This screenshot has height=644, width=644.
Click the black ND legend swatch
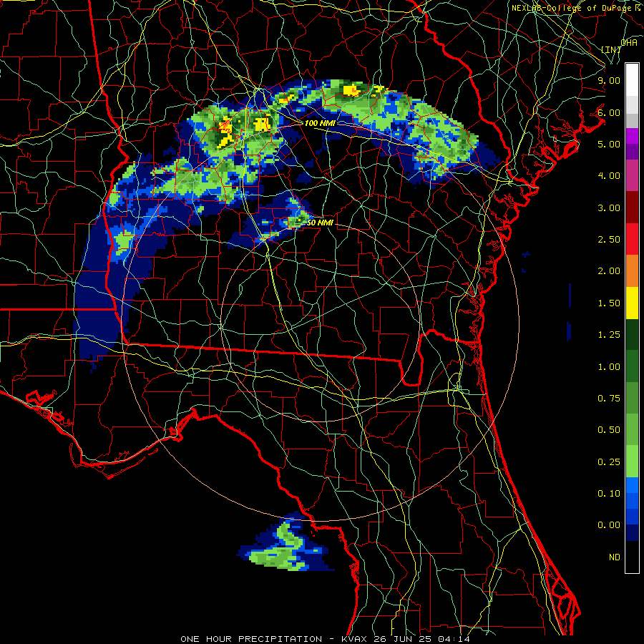click(632, 557)
